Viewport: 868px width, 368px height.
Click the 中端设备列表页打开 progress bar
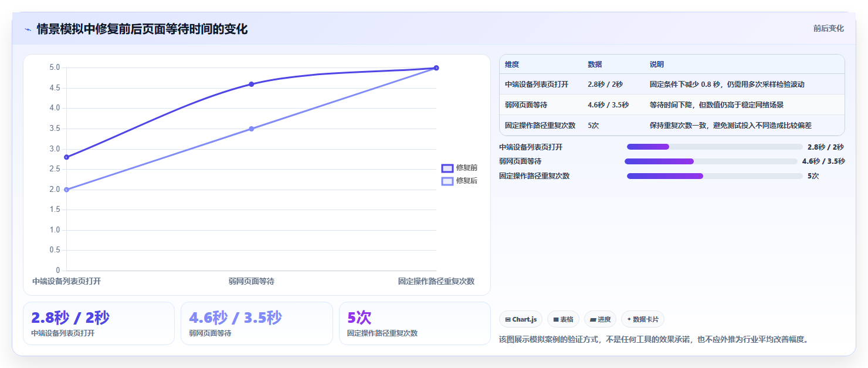coord(714,147)
